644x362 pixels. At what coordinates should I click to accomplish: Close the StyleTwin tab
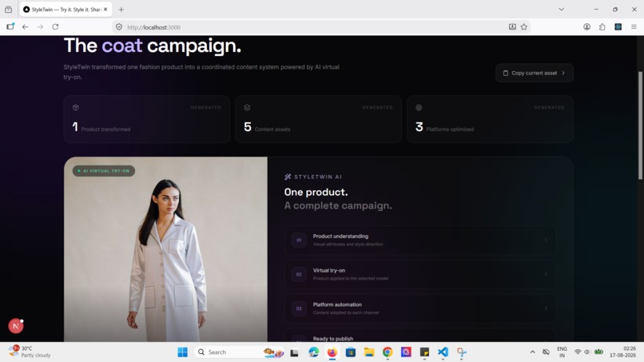pos(105,9)
